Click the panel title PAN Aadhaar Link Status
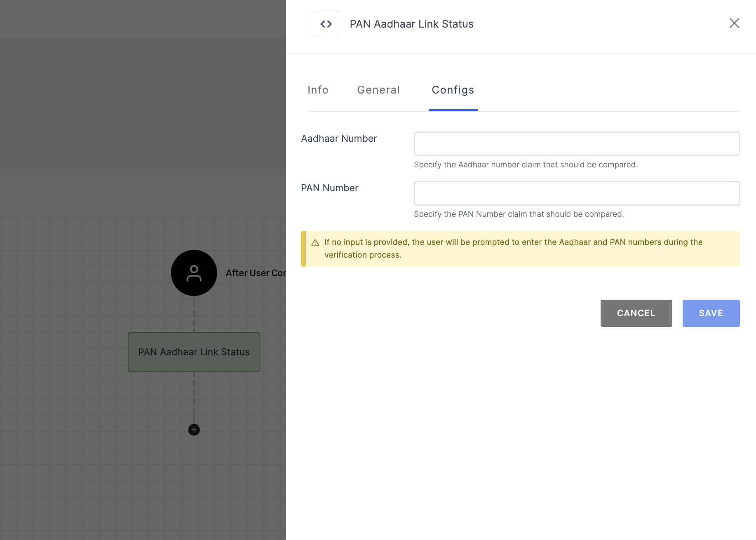The width and height of the screenshot is (756, 540). [x=411, y=24]
